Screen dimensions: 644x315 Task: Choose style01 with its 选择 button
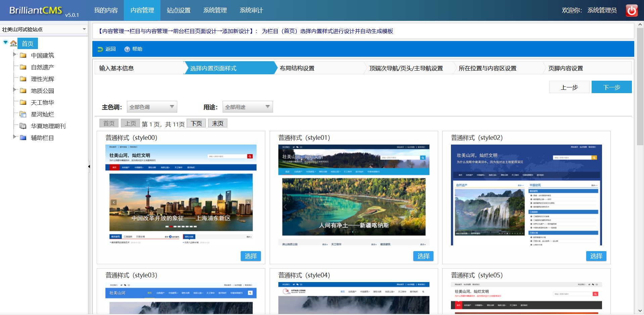pos(423,256)
